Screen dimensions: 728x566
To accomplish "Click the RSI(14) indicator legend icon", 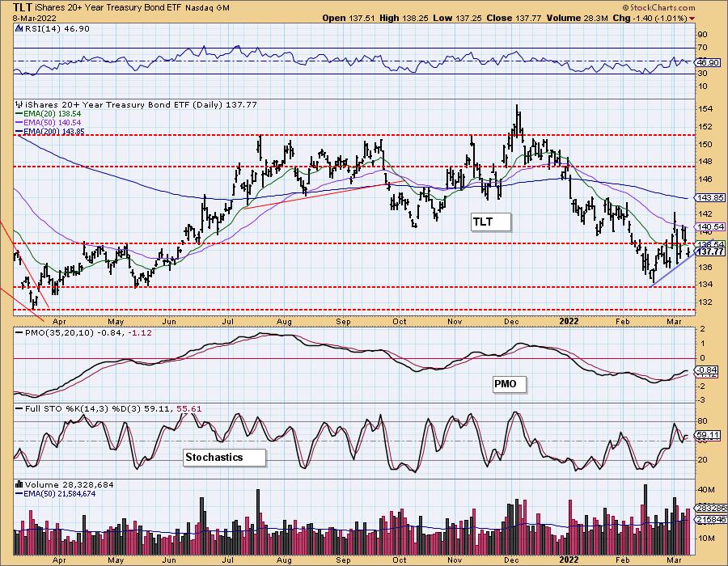I will pyautogui.click(x=19, y=28).
